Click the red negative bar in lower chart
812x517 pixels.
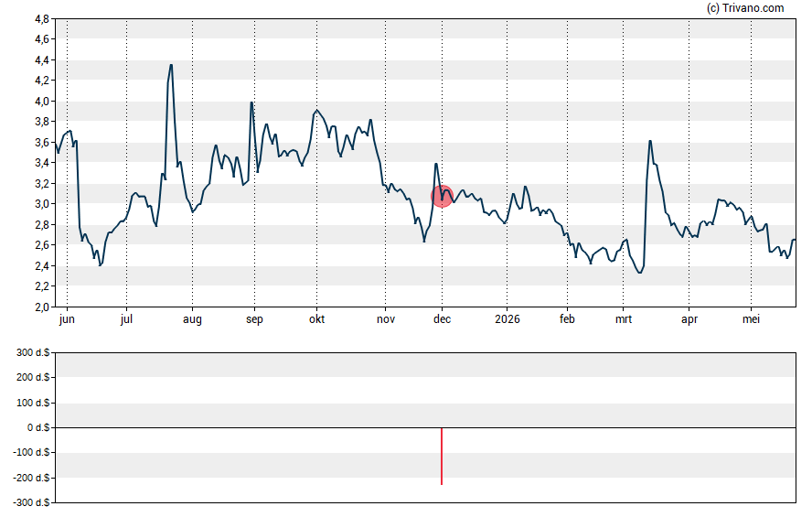(x=442, y=457)
